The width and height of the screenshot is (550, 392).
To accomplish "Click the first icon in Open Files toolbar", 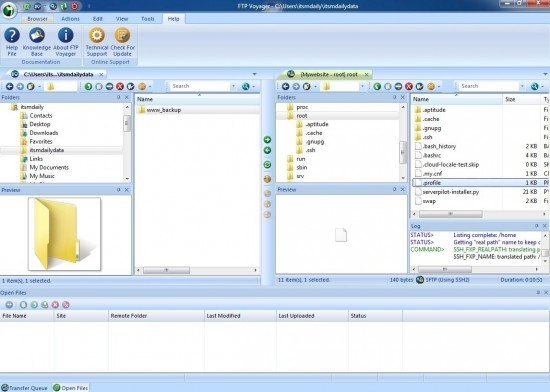I will 9,305.
